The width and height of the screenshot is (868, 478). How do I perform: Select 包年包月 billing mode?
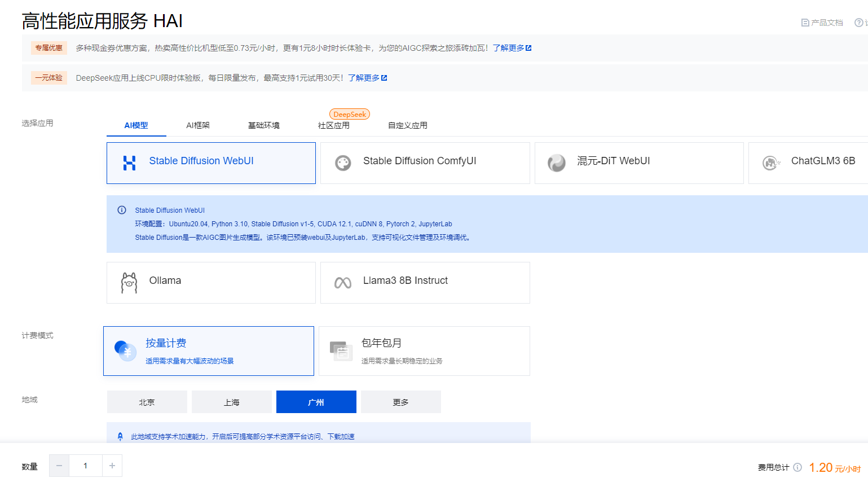click(x=424, y=351)
